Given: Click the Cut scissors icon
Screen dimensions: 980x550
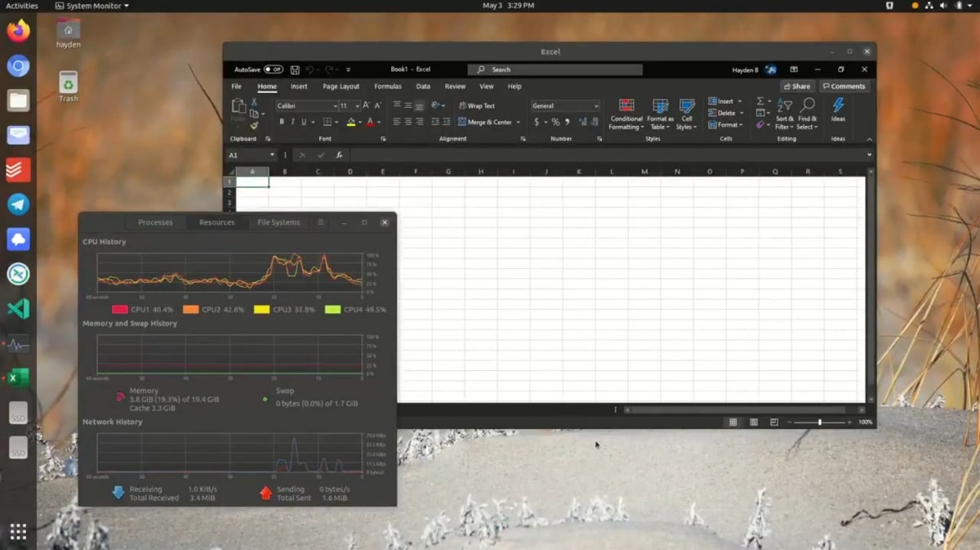Looking at the screenshot, I should tap(255, 103).
